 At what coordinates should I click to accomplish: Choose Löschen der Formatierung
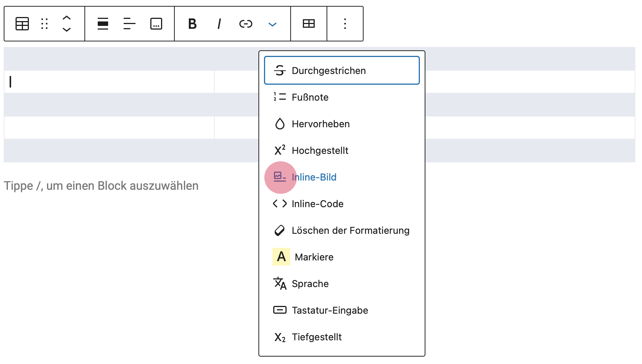[342, 230]
